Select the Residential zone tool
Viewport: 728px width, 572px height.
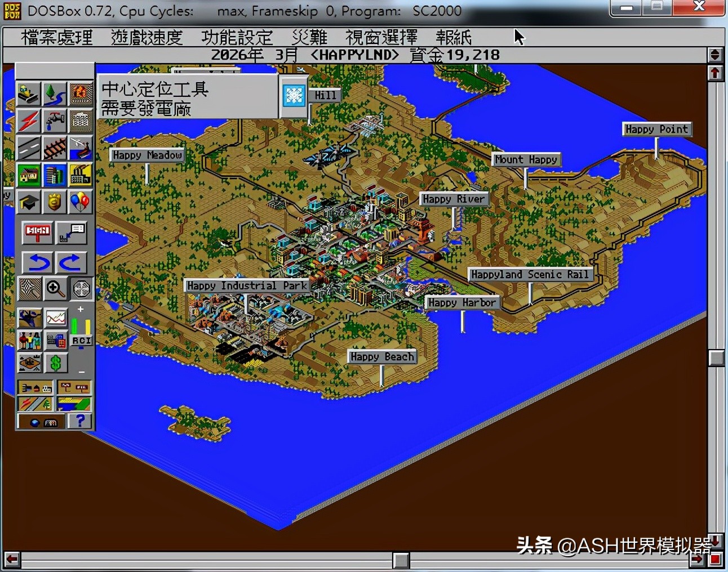[x=29, y=175]
